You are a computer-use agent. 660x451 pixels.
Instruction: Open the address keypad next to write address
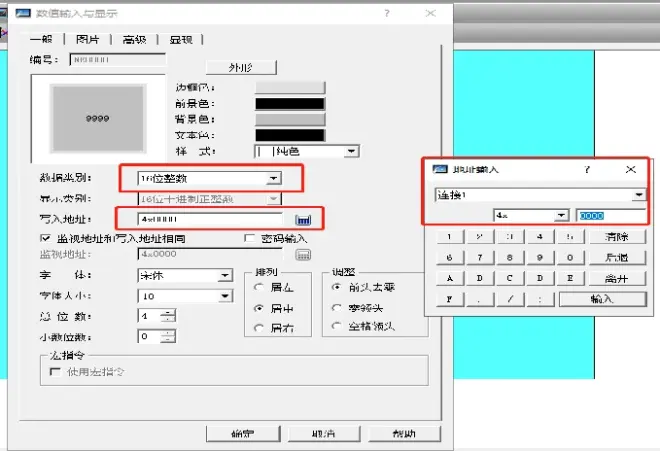[x=303, y=218]
